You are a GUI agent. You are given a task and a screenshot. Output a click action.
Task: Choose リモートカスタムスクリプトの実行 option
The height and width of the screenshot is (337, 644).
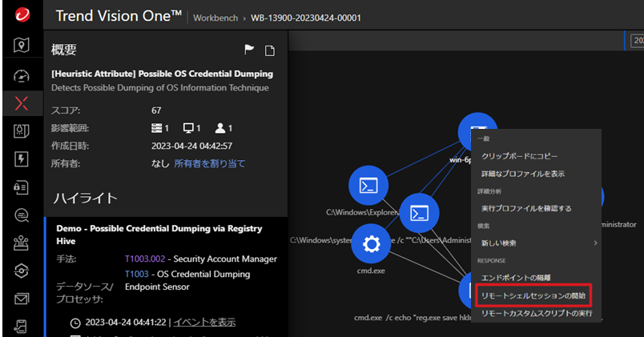[537, 313]
